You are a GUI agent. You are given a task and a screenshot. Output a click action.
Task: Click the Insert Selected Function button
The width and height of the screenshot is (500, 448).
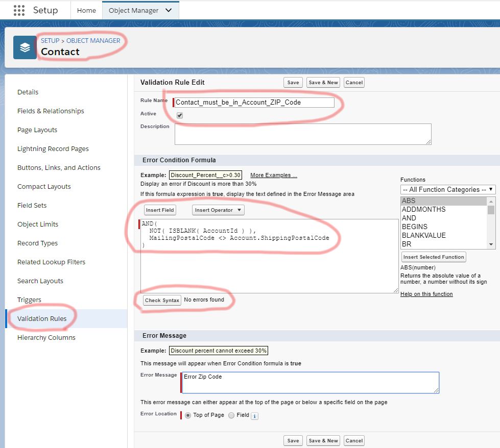(433, 257)
